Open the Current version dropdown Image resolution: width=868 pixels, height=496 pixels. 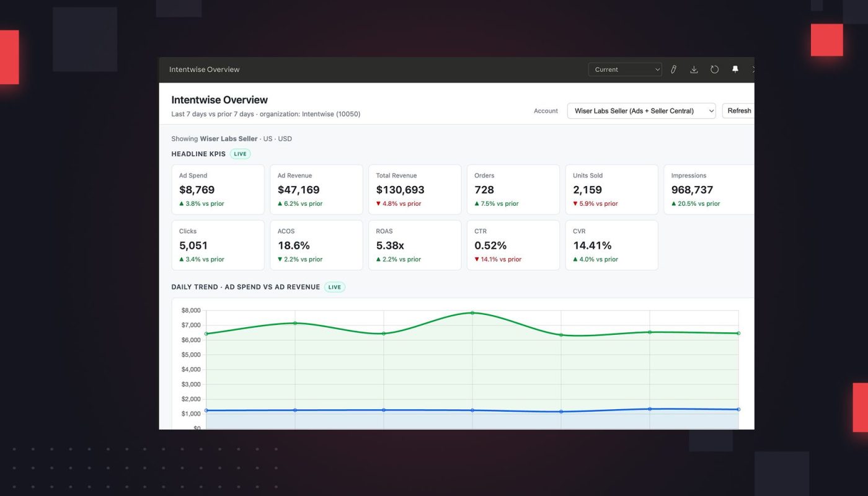point(625,69)
